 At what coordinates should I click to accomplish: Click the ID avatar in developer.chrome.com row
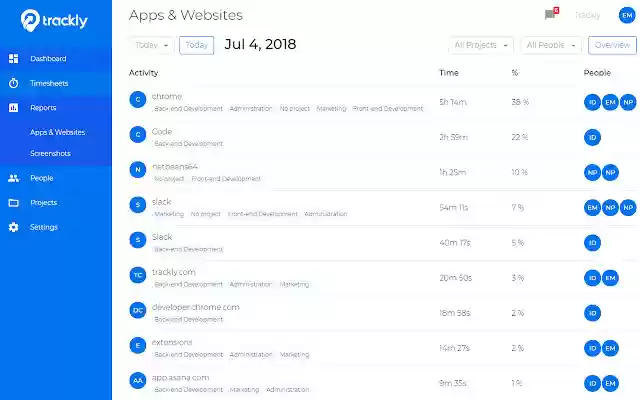592,313
